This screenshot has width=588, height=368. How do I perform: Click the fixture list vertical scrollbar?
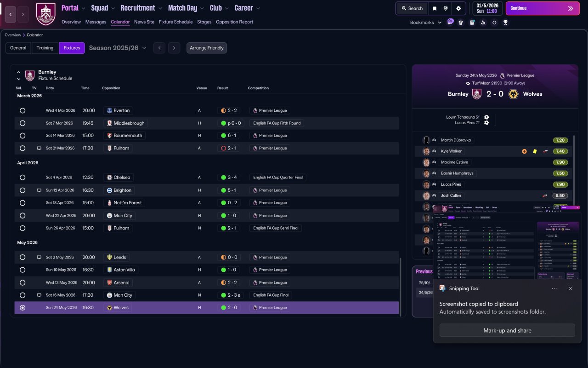(401, 287)
